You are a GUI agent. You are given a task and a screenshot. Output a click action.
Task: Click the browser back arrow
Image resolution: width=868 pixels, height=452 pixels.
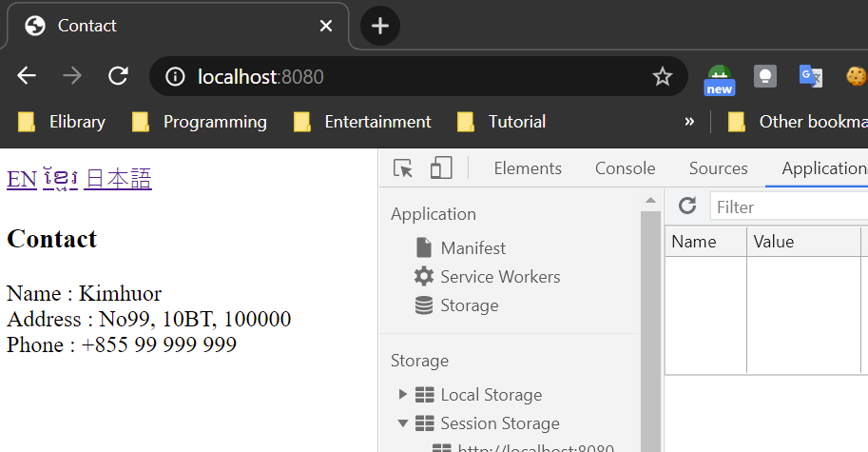[x=27, y=76]
